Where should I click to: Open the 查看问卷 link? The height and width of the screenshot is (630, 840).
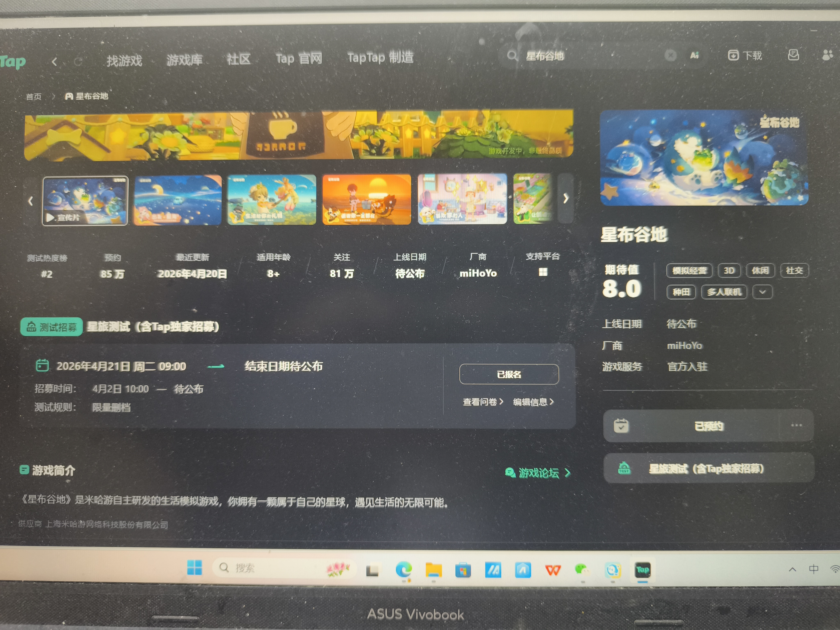tap(483, 402)
